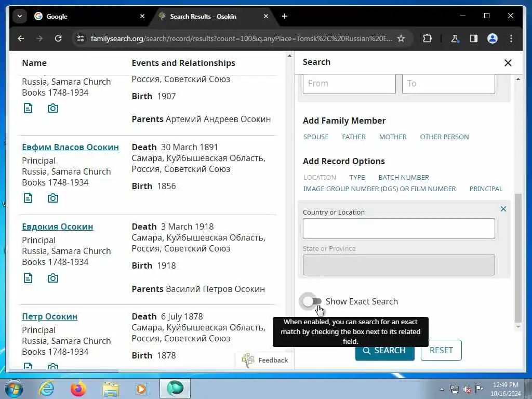
Task: Click the muted volume tray icon
Action: 467,389
